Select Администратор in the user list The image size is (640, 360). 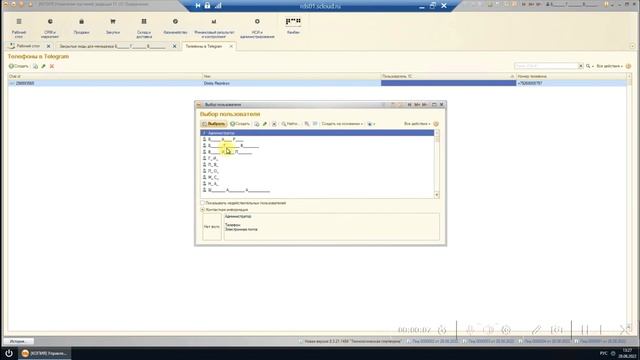click(x=317, y=133)
